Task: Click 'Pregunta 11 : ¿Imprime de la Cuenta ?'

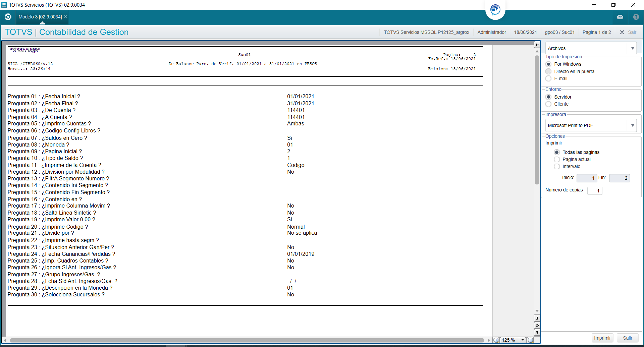Action: pyautogui.click(x=54, y=165)
